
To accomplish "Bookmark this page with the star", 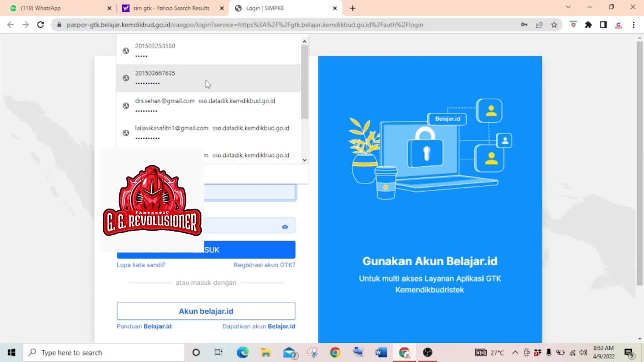I will click(x=554, y=24).
